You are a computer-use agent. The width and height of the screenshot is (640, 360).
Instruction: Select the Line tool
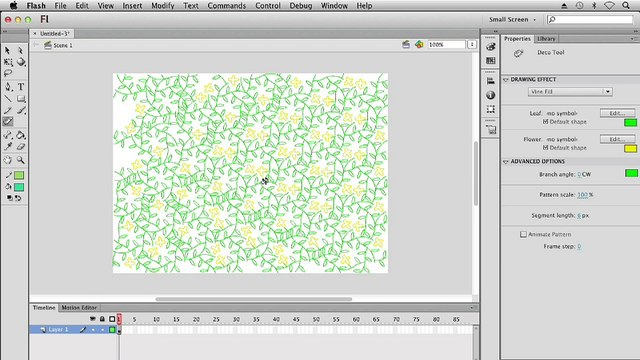8,99
